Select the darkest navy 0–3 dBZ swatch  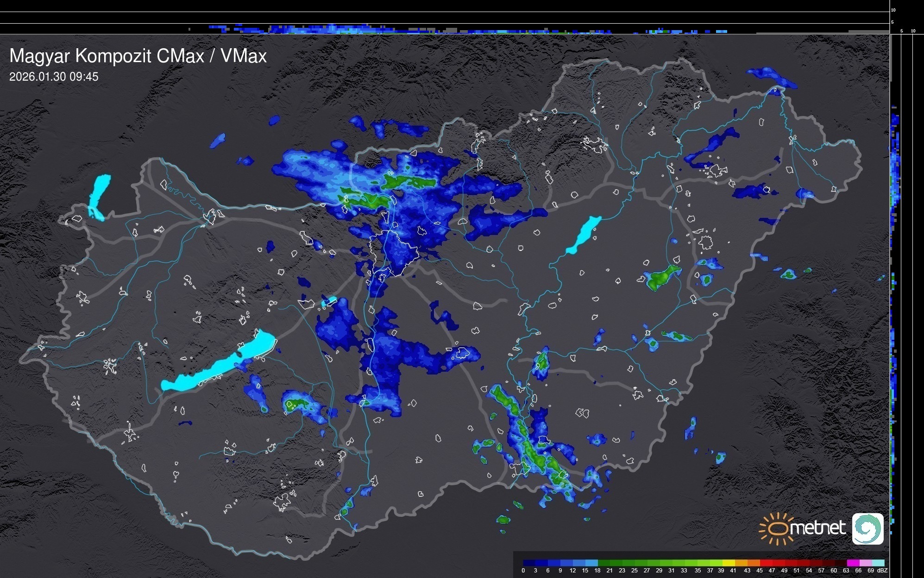tap(529, 563)
